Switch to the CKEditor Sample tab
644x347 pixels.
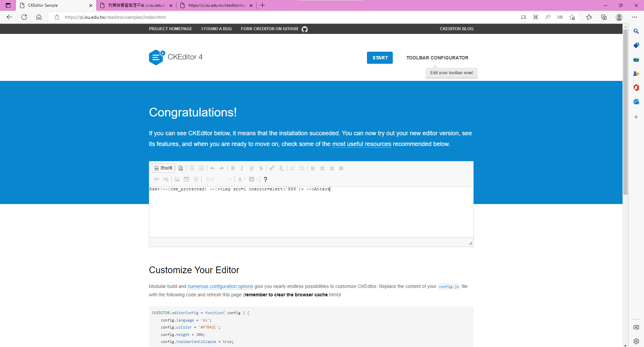(56, 5)
